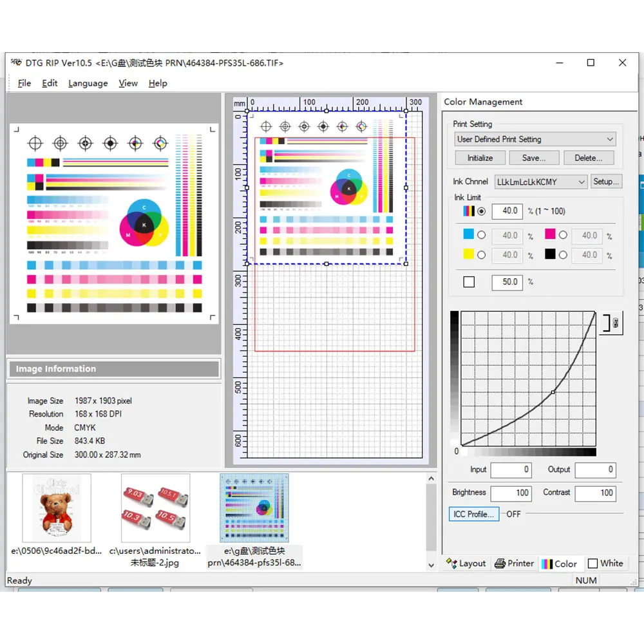Click the Image Information panel header
The height and width of the screenshot is (644, 644).
coord(114,369)
